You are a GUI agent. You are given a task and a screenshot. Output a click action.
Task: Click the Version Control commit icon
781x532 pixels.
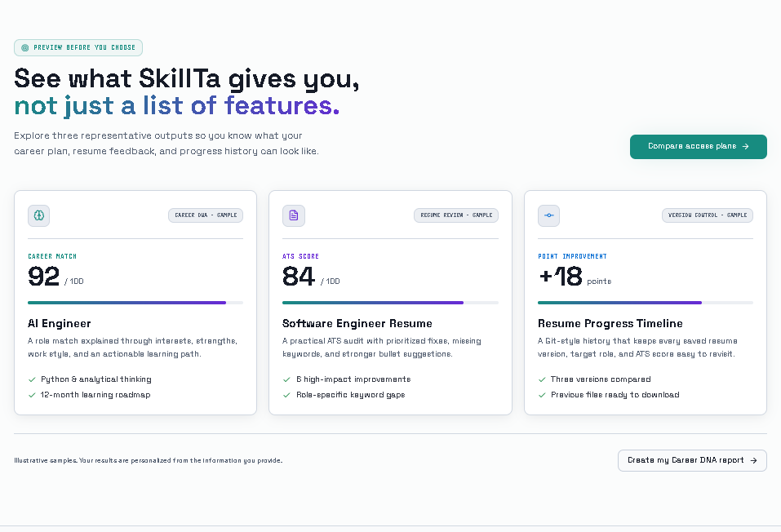549,215
